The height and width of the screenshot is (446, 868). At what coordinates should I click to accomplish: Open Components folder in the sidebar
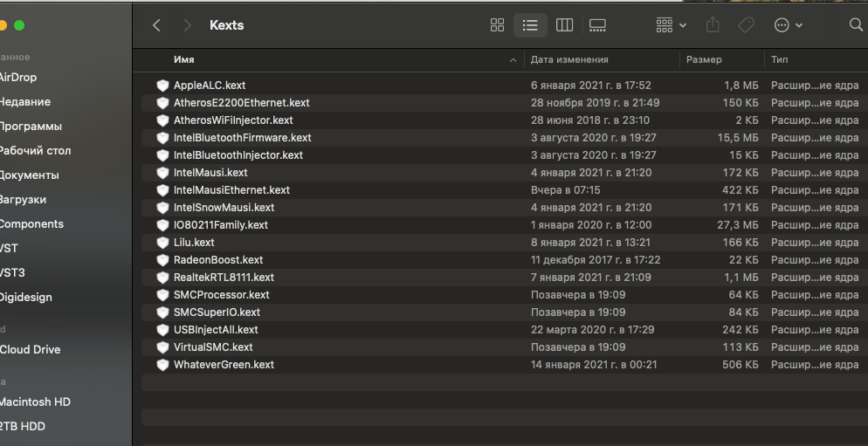pos(31,224)
